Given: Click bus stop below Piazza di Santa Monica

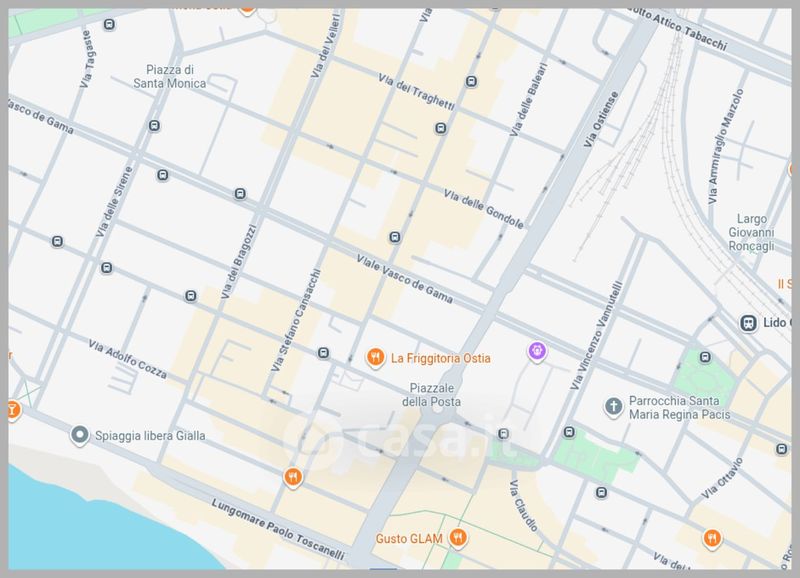Looking at the screenshot, I should [x=154, y=126].
